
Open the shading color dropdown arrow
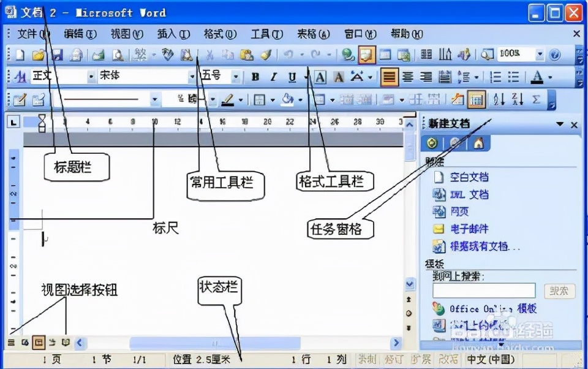(x=300, y=99)
